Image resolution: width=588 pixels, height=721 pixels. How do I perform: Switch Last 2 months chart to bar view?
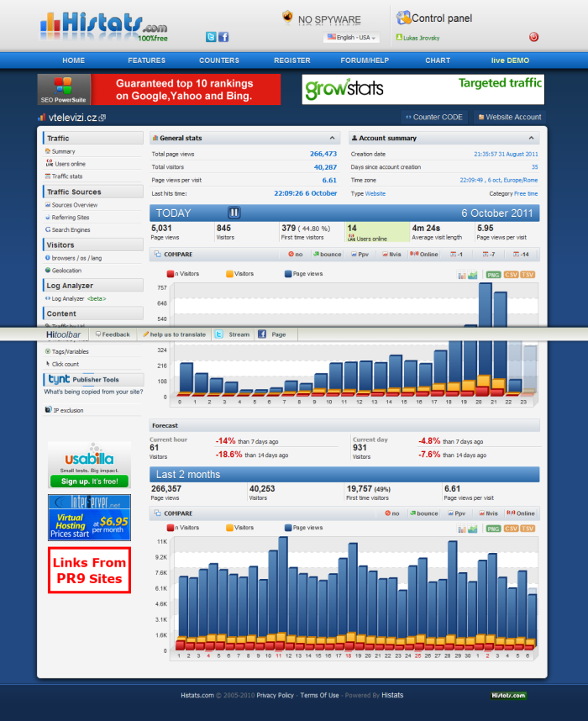tap(461, 529)
